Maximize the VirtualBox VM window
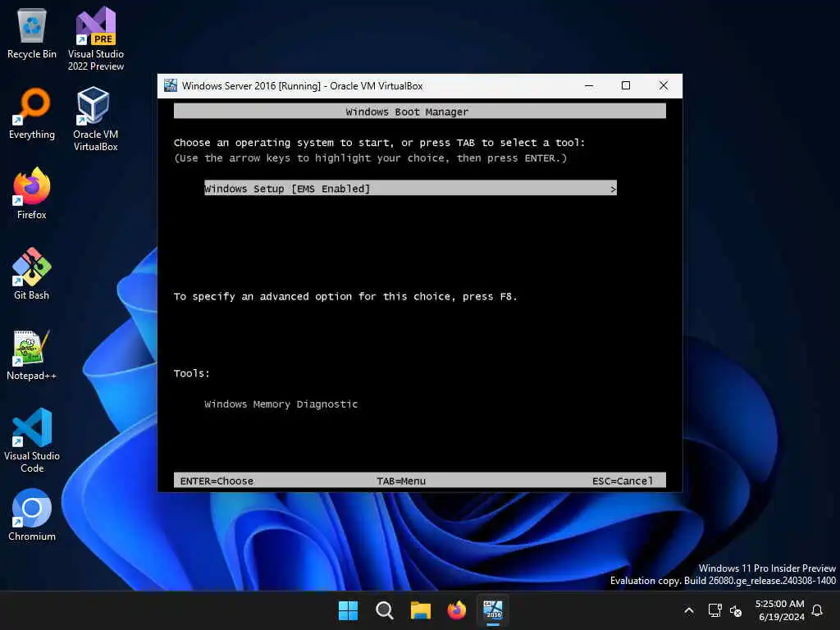This screenshot has height=630, width=840. [626, 85]
